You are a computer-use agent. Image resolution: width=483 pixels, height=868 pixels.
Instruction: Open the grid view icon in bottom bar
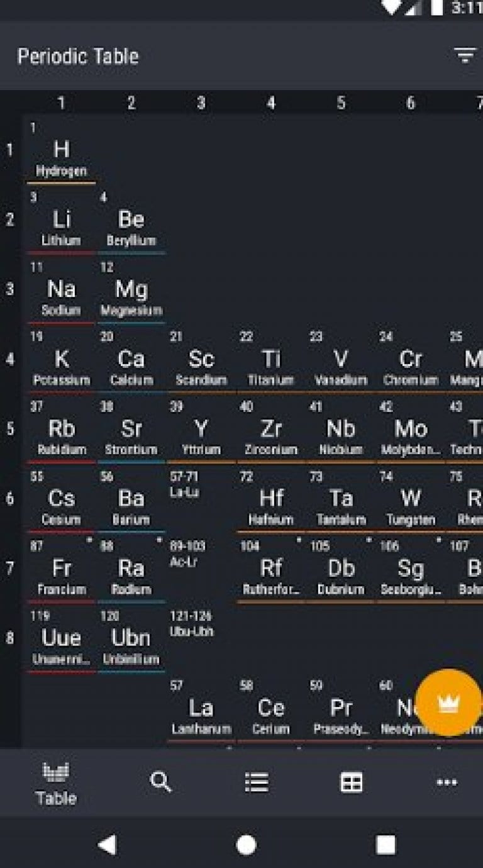351,781
